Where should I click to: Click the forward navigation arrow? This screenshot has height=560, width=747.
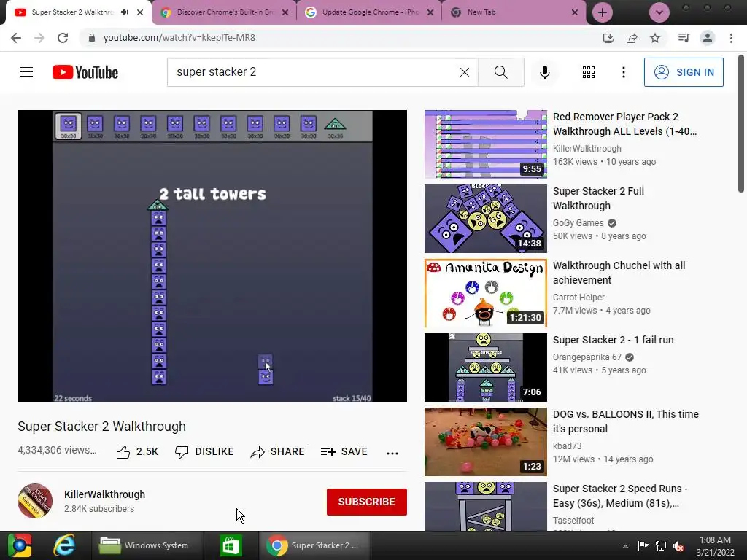[x=39, y=38]
